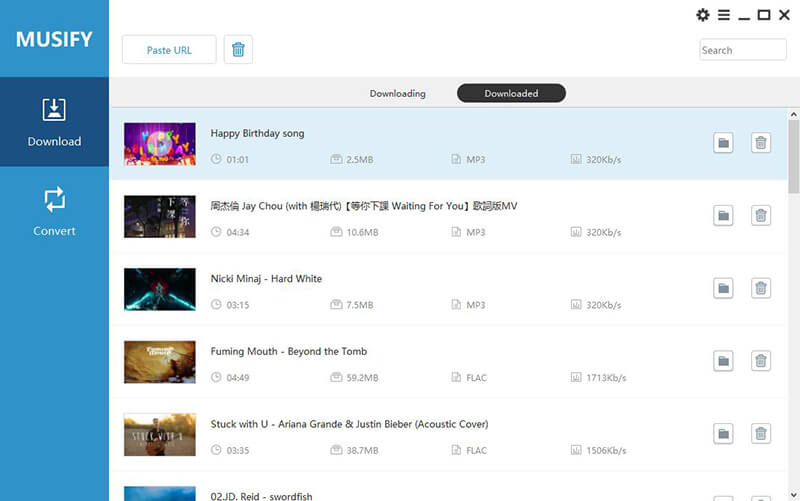800x501 pixels.
Task: Click the 2.5MB file size
Action: click(x=360, y=160)
